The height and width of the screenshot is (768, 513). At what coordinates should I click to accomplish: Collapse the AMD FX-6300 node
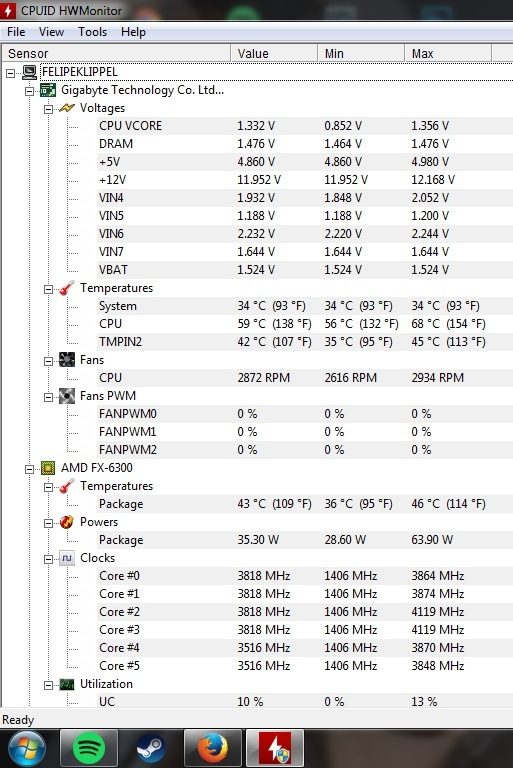tap(29, 469)
